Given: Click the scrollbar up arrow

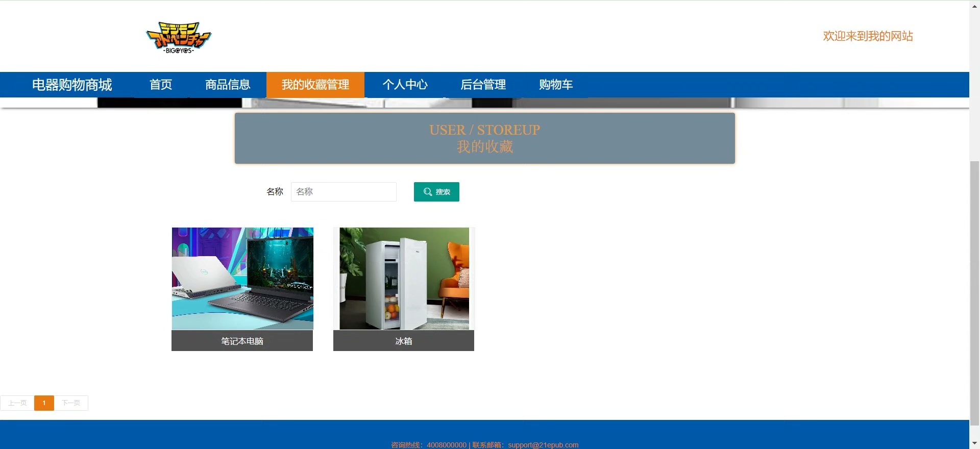Looking at the screenshot, I should (x=974, y=6).
